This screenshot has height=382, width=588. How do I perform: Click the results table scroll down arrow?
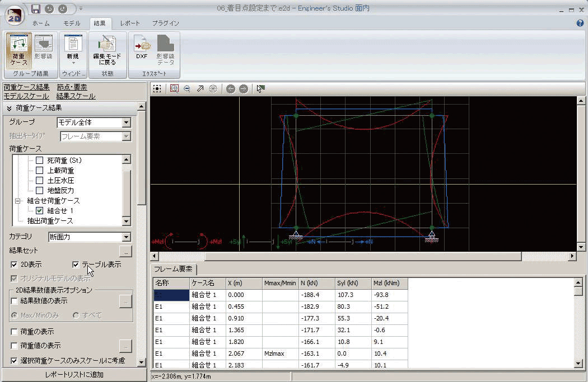coord(578,364)
